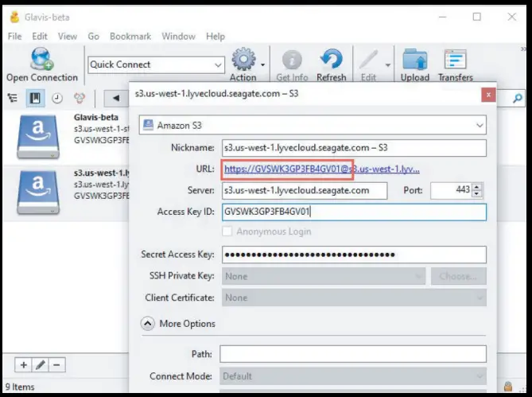
Task: Click into the Secret Access Key field
Action: tap(354, 255)
